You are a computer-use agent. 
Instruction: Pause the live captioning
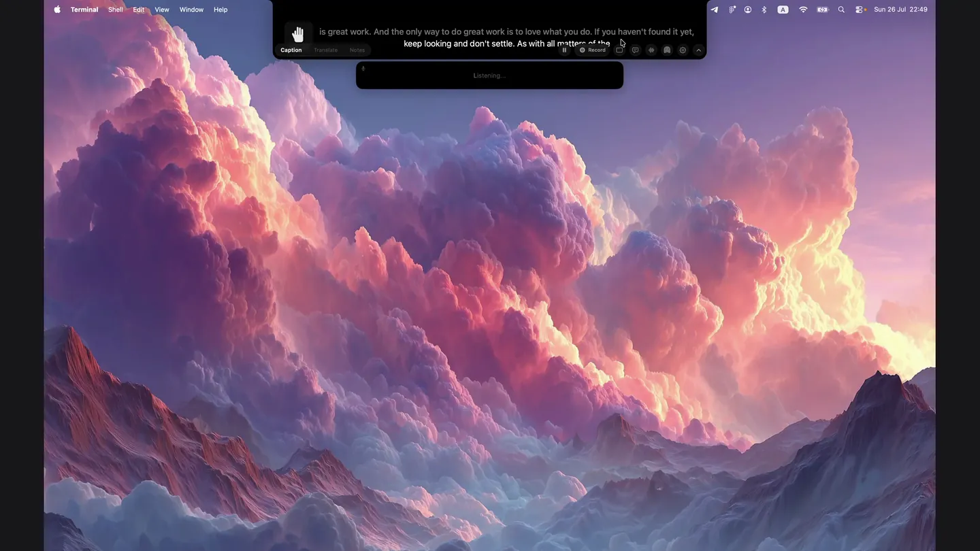pos(564,50)
